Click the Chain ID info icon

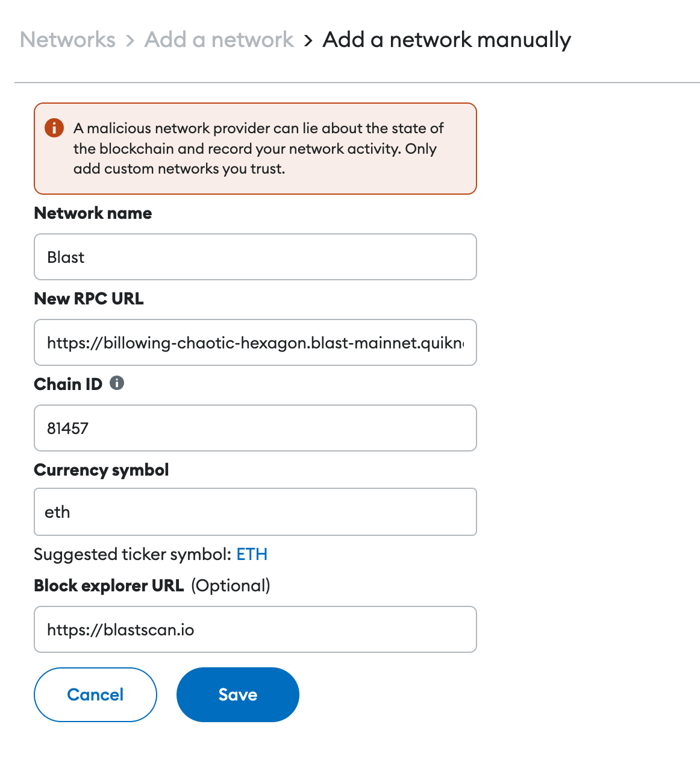(x=118, y=383)
